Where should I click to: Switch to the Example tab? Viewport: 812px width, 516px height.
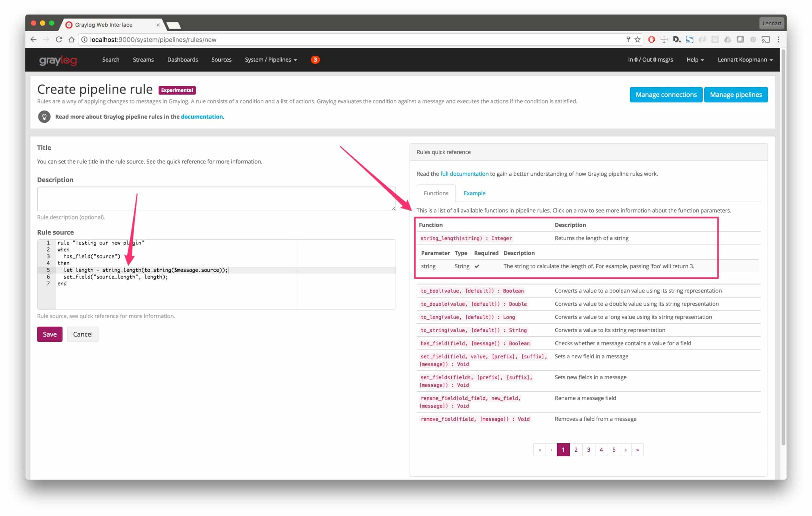click(x=474, y=193)
